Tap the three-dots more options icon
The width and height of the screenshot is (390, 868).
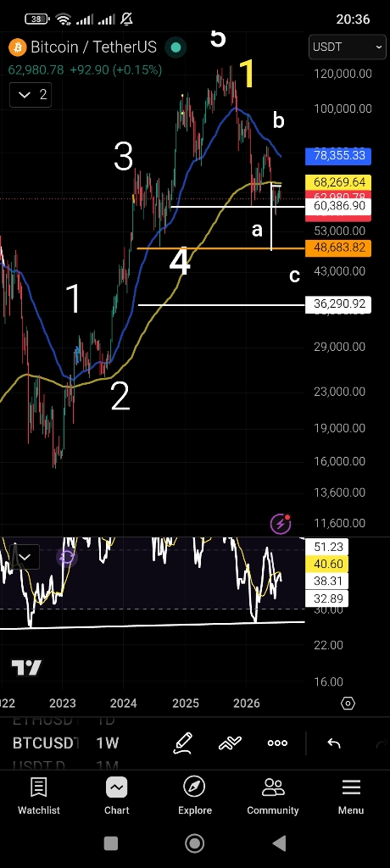pyautogui.click(x=277, y=743)
